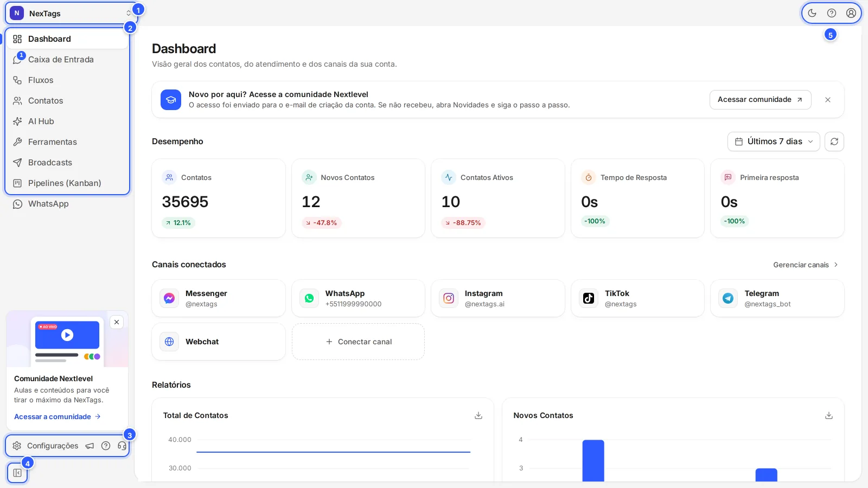This screenshot has width=868, height=488.
Task: Open Fluxos in the sidebar
Action: [68, 80]
